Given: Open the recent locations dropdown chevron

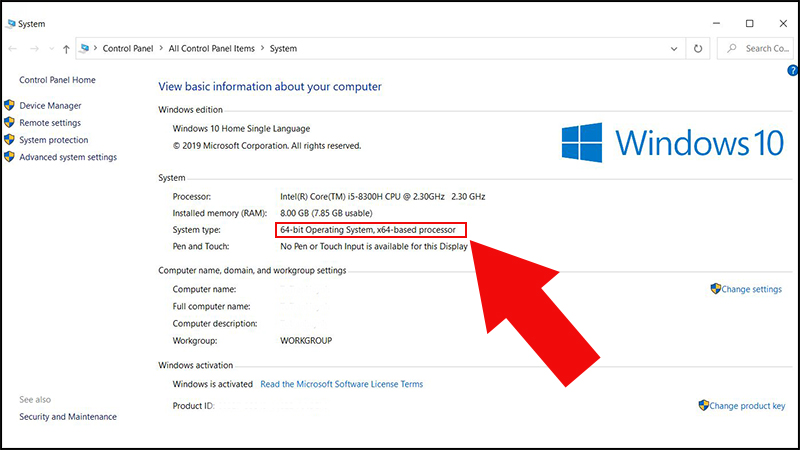Looking at the screenshot, I should point(52,48).
